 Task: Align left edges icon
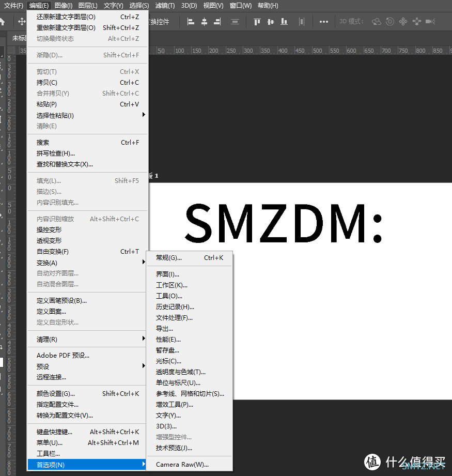tap(191, 22)
